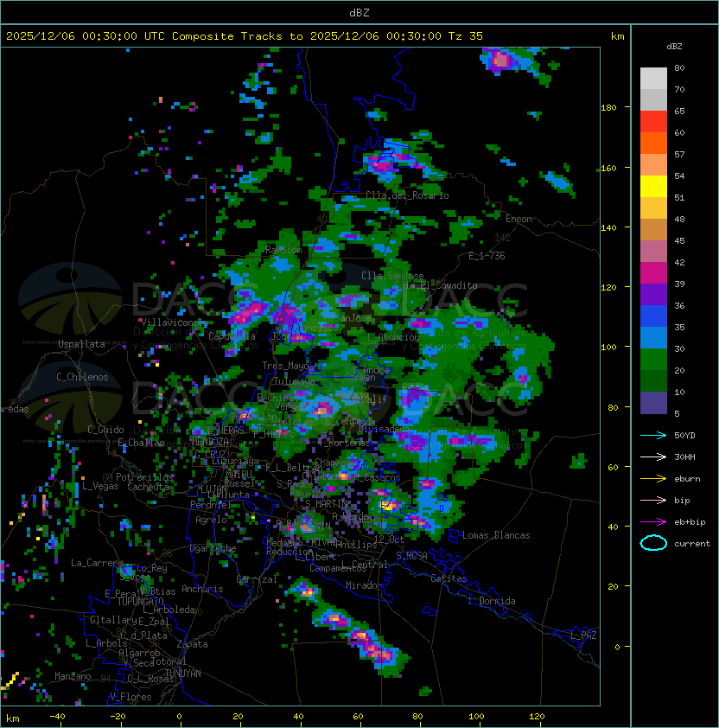
Task: Click the 'Potrerillos' map label
Action: click(144, 477)
